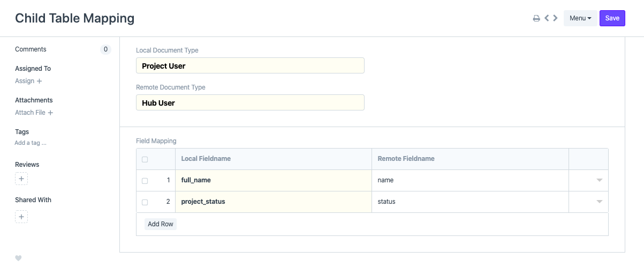
Task: Open the Comments section in sidebar
Action: [x=31, y=49]
